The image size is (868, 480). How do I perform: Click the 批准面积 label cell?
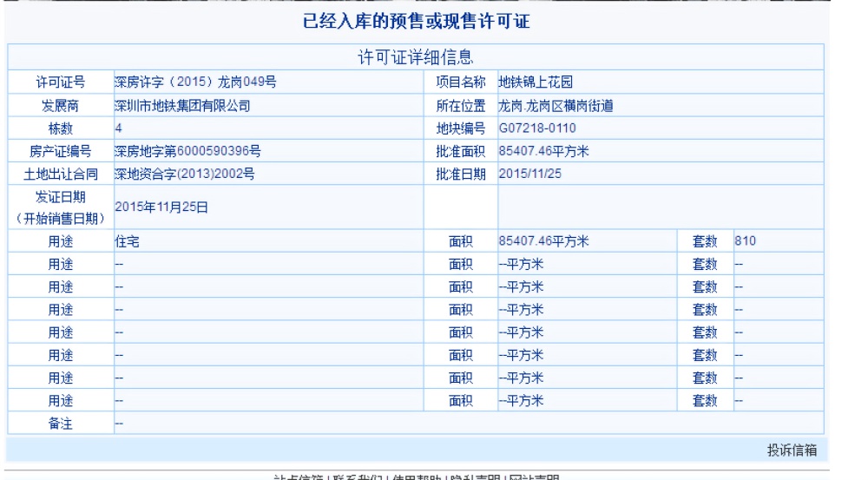(x=459, y=151)
